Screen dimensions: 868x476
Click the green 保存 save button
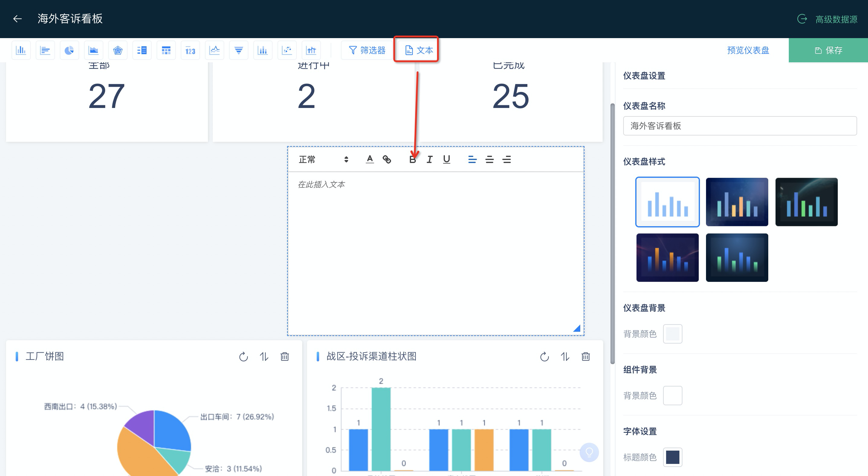pos(828,50)
